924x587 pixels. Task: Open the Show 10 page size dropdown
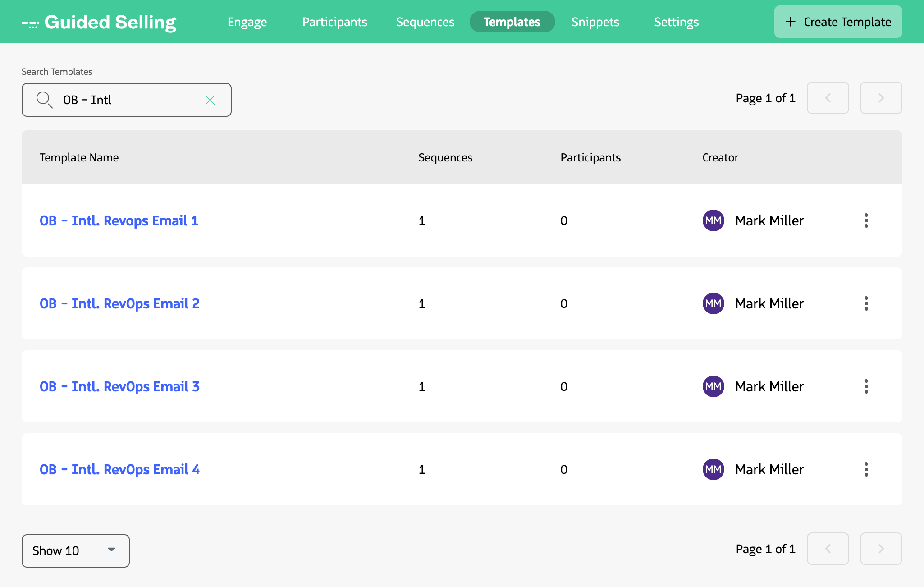75,550
